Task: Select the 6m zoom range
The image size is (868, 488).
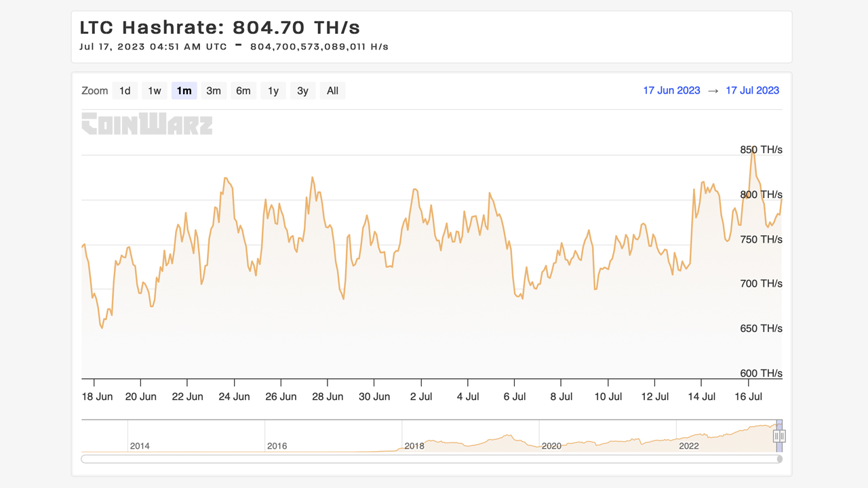Action: pos(243,90)
